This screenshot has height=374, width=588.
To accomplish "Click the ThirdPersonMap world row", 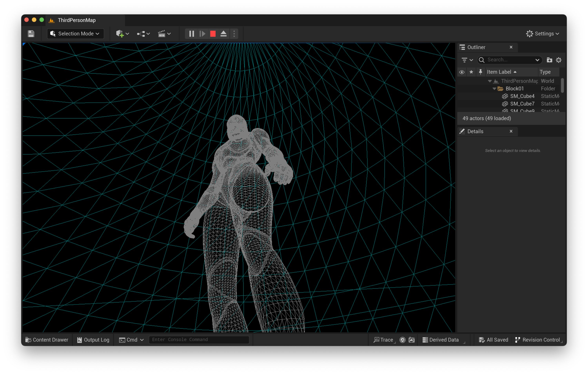I will [508, 81].
